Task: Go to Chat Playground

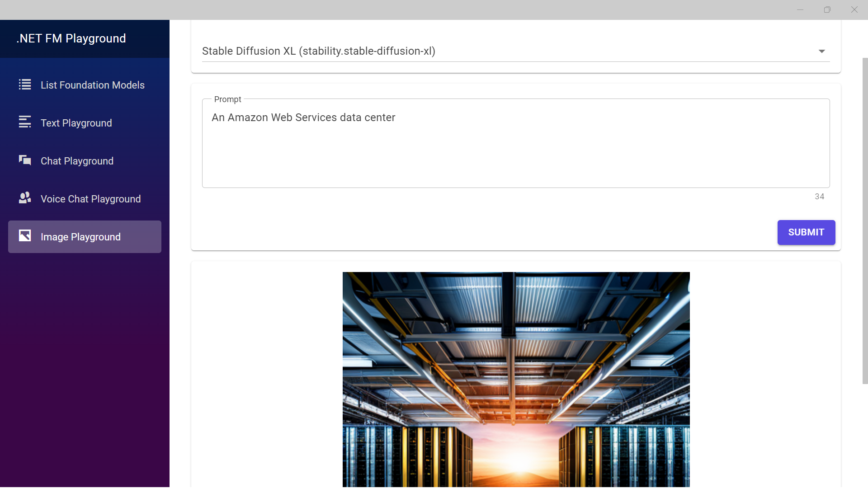Action: (77, 160)
